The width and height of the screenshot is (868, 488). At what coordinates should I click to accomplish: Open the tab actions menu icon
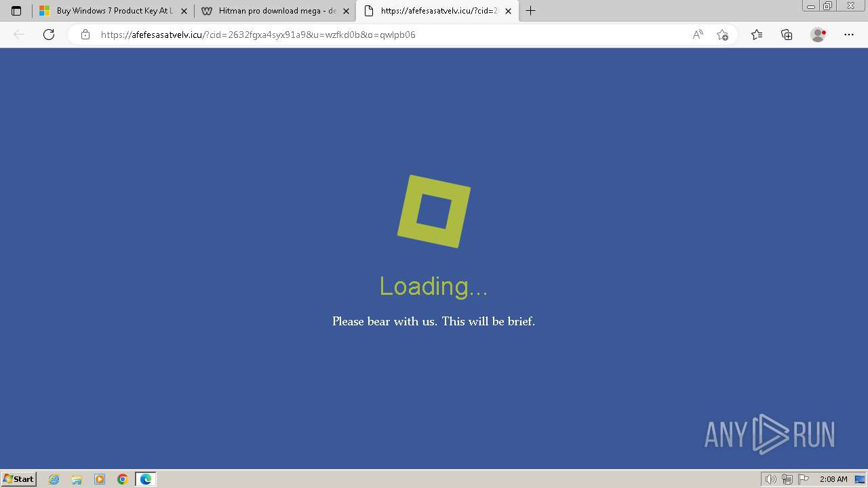pyautogui.click(x=16, y=11)
